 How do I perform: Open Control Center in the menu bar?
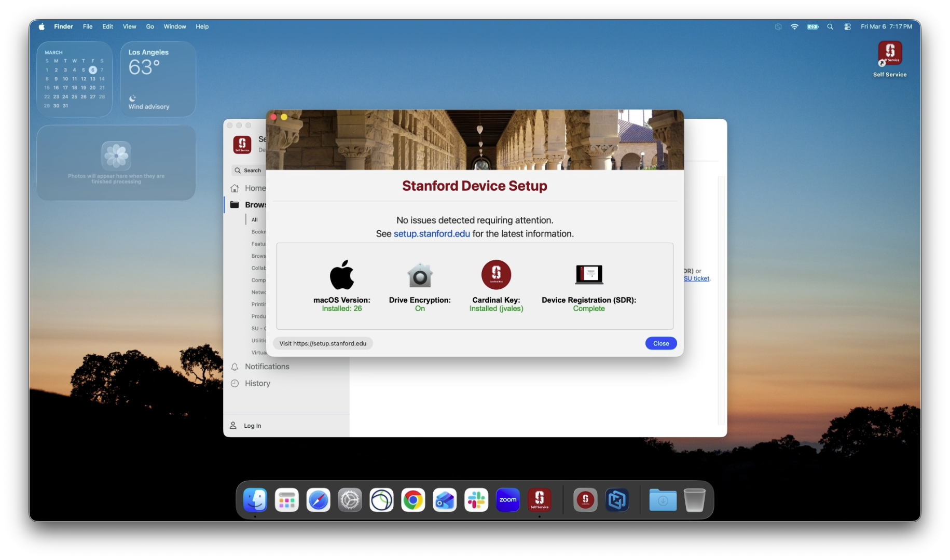click(x=847, y=27)
